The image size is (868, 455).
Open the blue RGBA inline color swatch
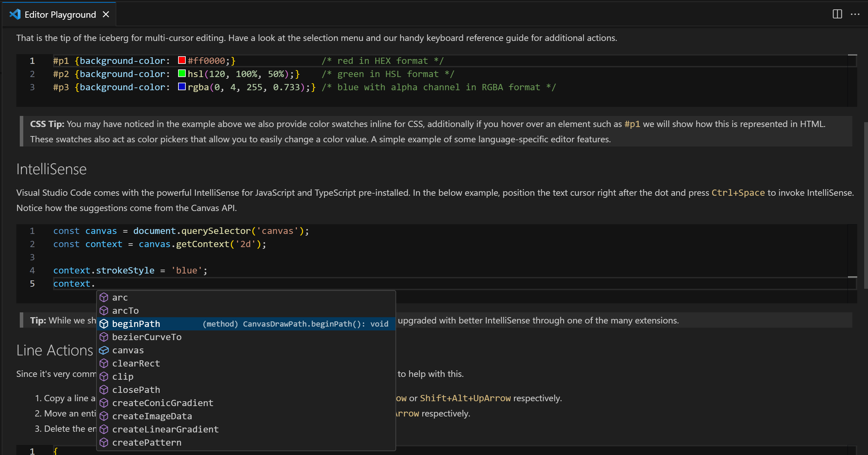click(182, 87)
